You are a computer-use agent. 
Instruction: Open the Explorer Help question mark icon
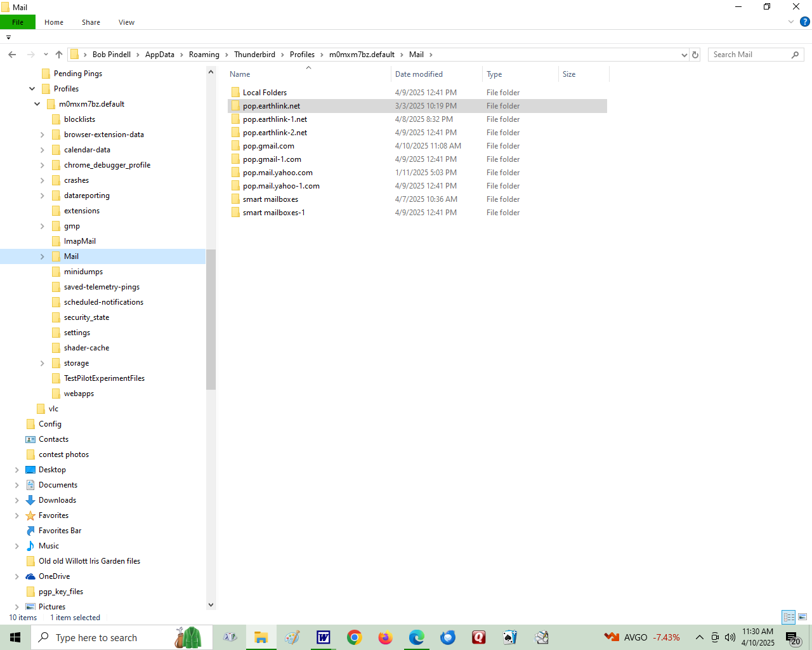[x=804, y=22]
